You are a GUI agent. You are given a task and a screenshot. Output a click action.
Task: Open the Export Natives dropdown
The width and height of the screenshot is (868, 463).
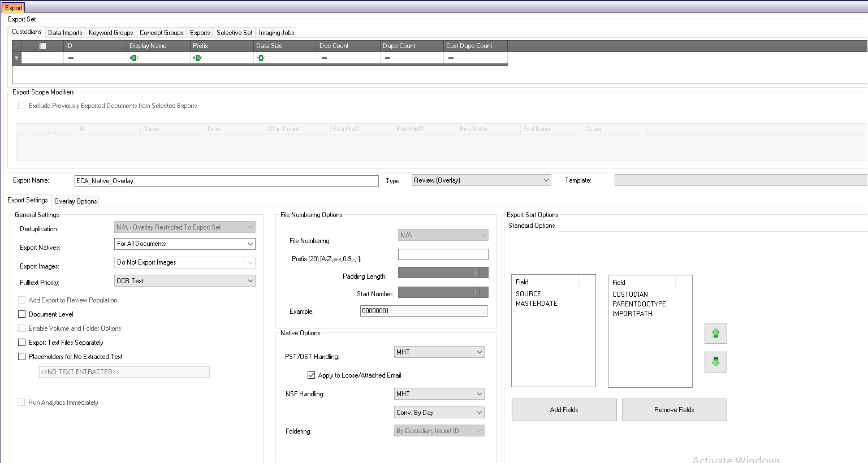tap(185, 244)
